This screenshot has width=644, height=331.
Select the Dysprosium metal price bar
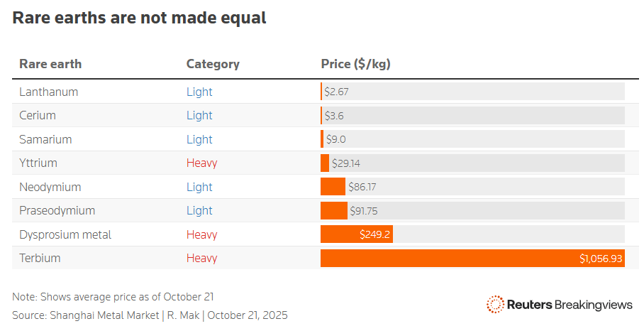click(356, 234)
